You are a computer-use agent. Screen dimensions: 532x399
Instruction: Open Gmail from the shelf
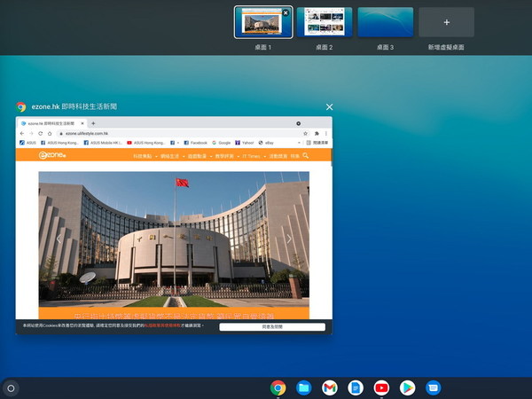click(x=330, y=387)
